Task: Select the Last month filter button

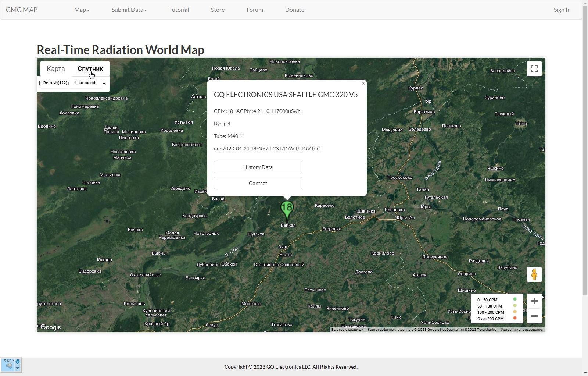Action: pos(86,83)
